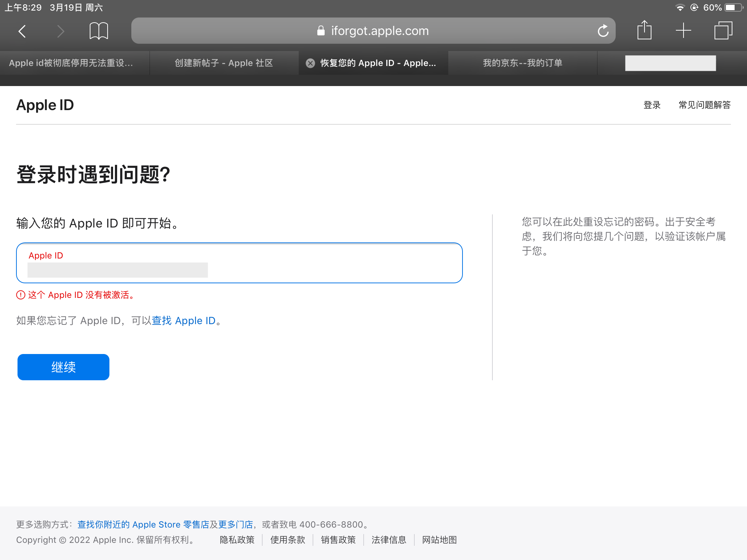
Task: Show all tabs overview icon
Action: tap(723, 30)
